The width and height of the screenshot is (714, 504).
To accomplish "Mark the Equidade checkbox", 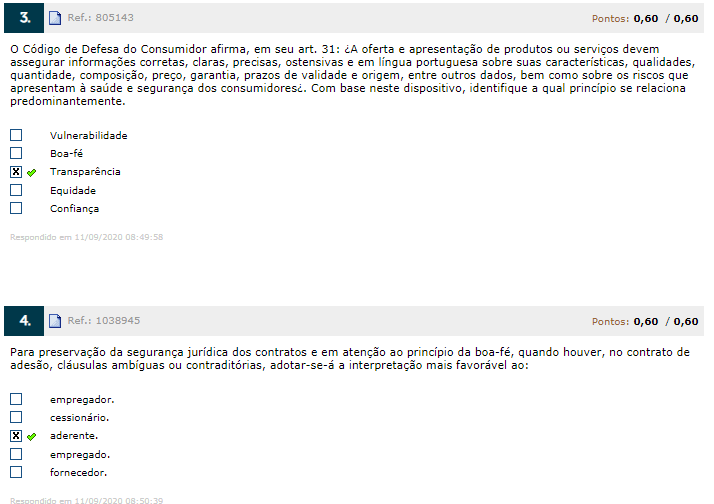I will tap(16, 190).
